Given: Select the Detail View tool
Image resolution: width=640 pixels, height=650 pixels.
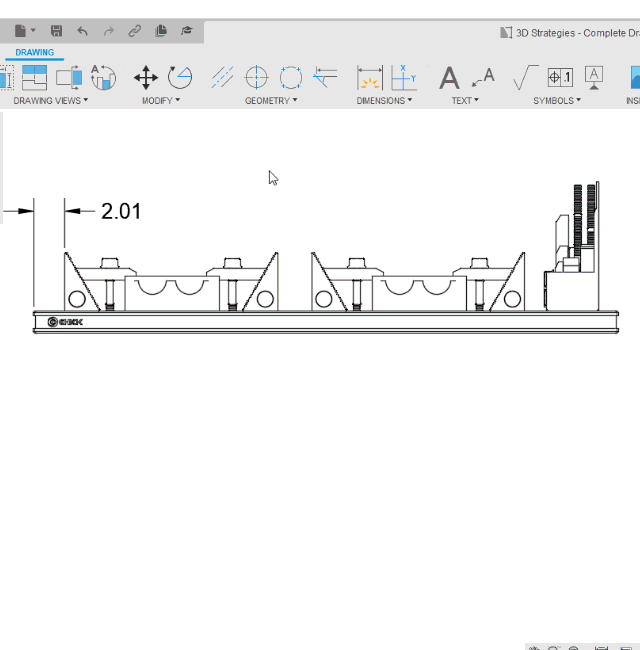Looking at the screenshot, I should tap(103, 78).
